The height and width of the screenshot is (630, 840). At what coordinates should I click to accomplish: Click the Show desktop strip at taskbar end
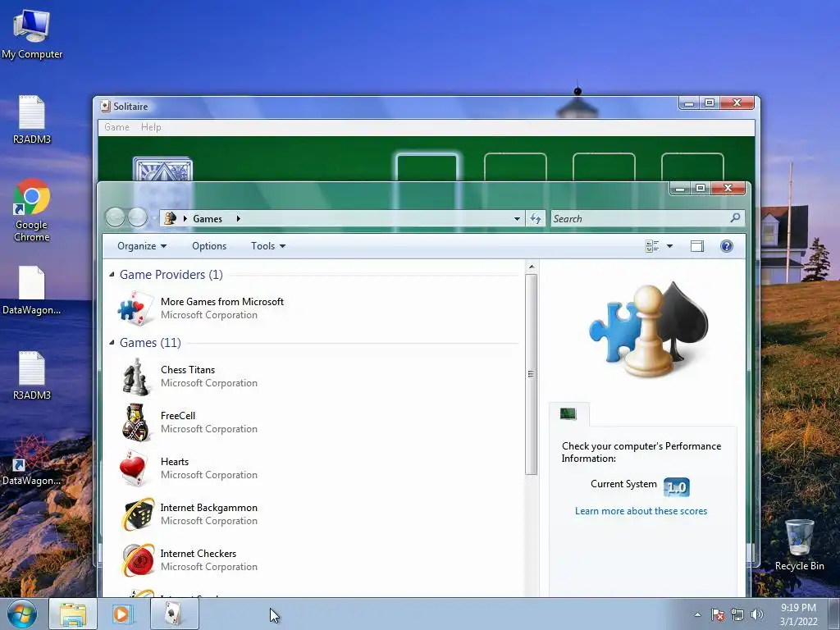pyautogui.click(x=834, y=614)
